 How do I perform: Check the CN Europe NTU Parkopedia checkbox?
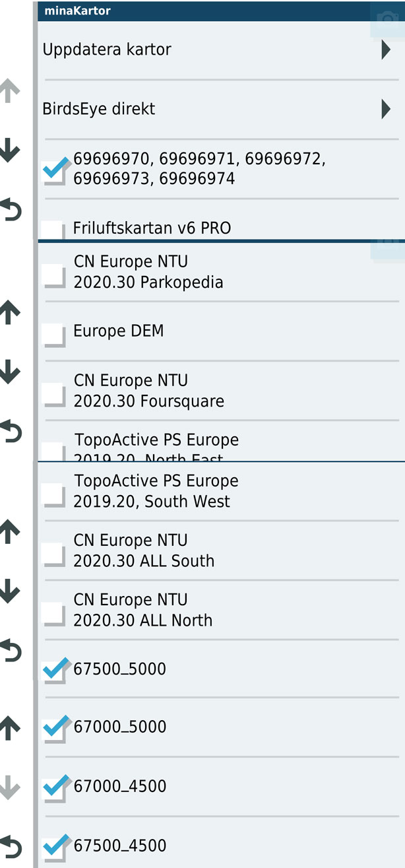[53, 275]
